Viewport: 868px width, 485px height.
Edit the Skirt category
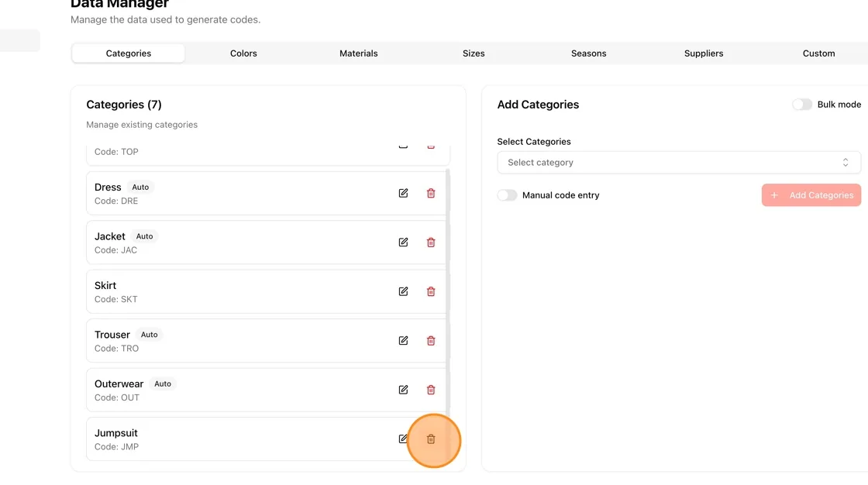pyautogui.click(x=403, y=292)
